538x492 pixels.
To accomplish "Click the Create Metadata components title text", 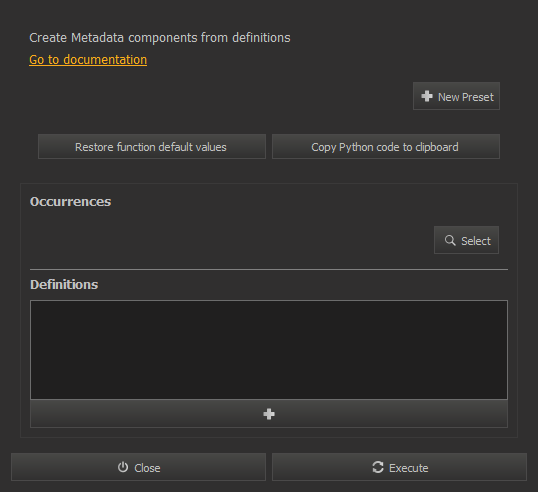I will 160,38.
